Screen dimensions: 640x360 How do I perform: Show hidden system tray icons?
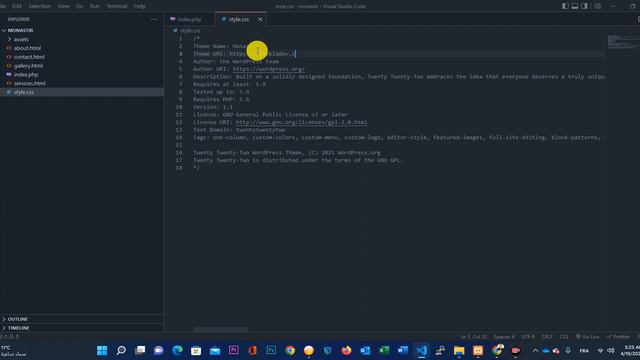click(x=535, y=351)
